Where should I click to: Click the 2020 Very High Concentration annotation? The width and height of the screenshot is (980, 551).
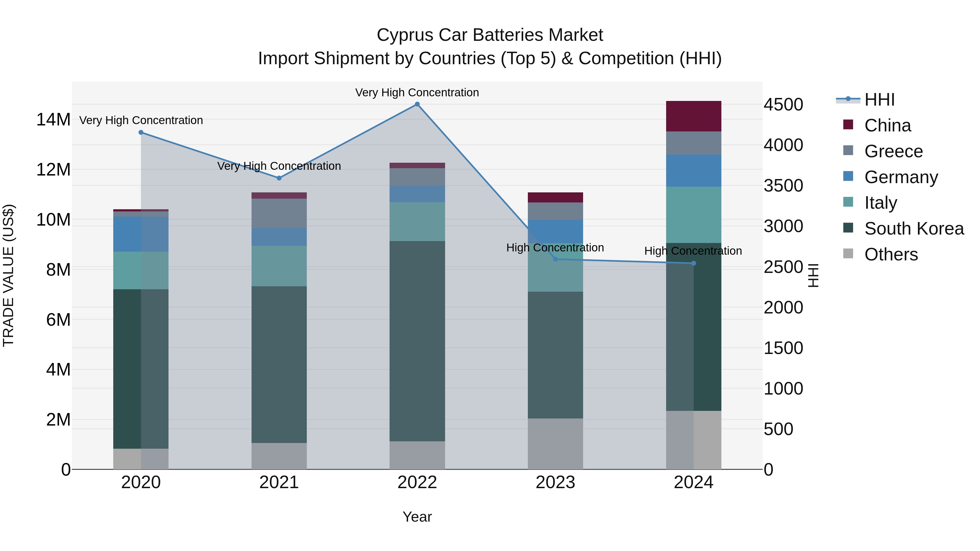tap(141, 120)
